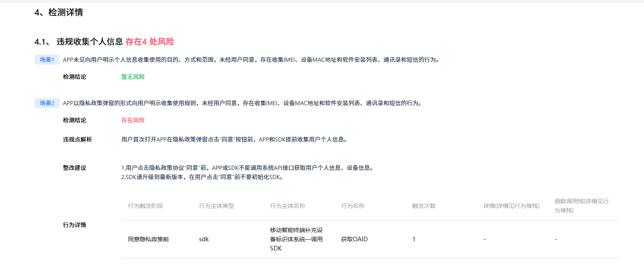Image resolution: width=644 pixels, height=268 pixels.
Task: Click the 移动智能终端补充设备标识体系 SDK name cell
Action: point(296,239)
